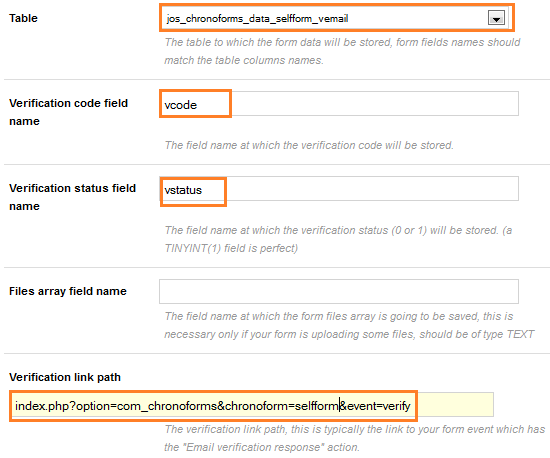Viewport: 550px width, 458px height.
Task: Click the "Email verification response" action hint text
Action: pos(354,438)
